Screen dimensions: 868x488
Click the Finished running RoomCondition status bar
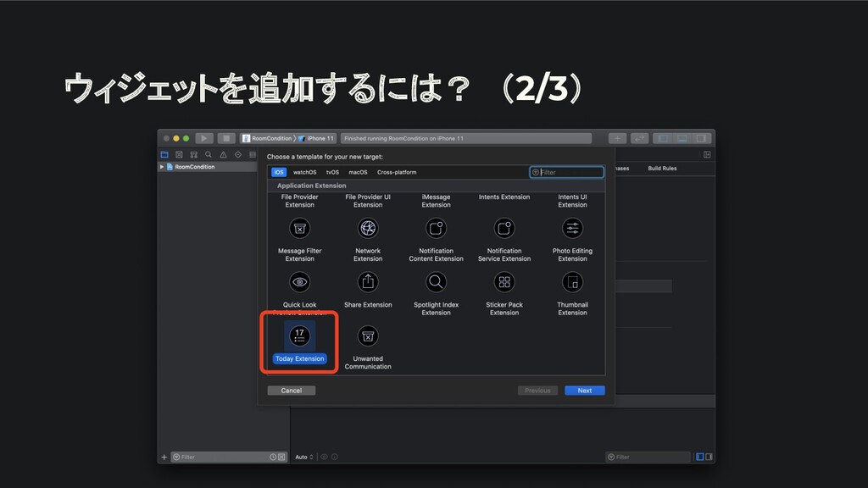click(x=465, y=138)
